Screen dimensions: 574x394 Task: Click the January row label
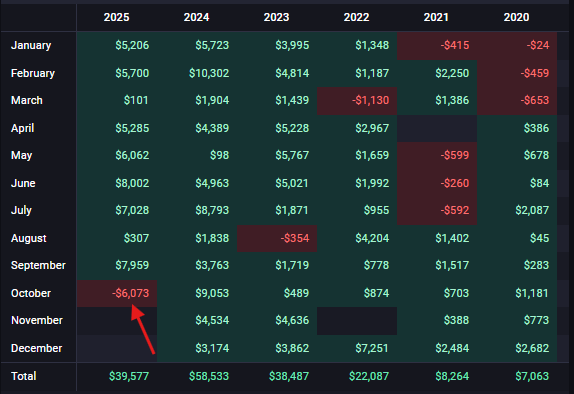(x=31, y=45)
